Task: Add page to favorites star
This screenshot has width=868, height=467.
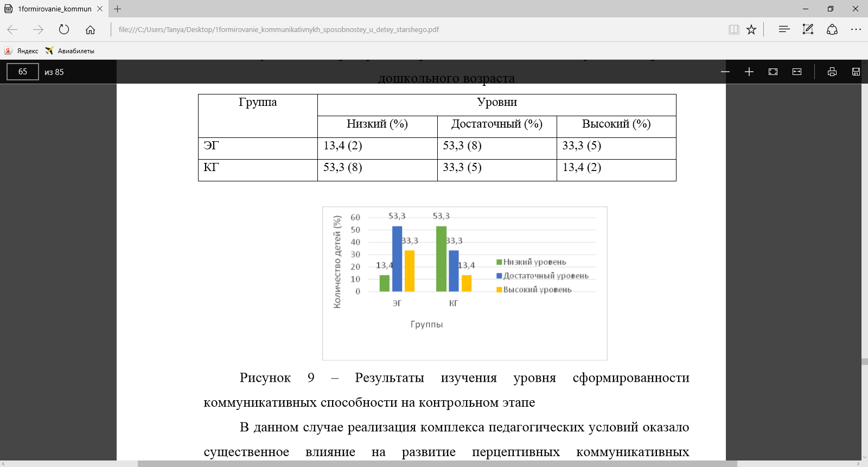Action: [751, 29]
